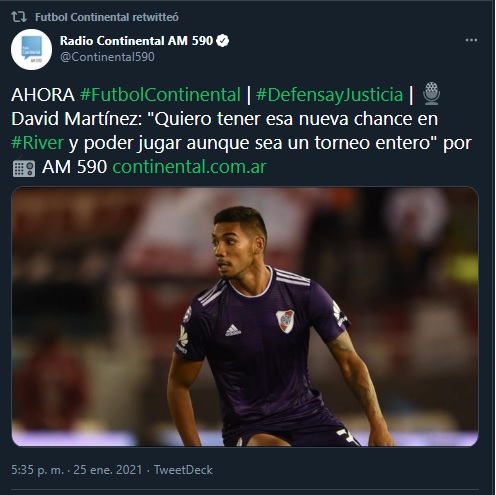Click the River Plate crest on the jersey
Viewport: 496px width, 495px height.
285,321
